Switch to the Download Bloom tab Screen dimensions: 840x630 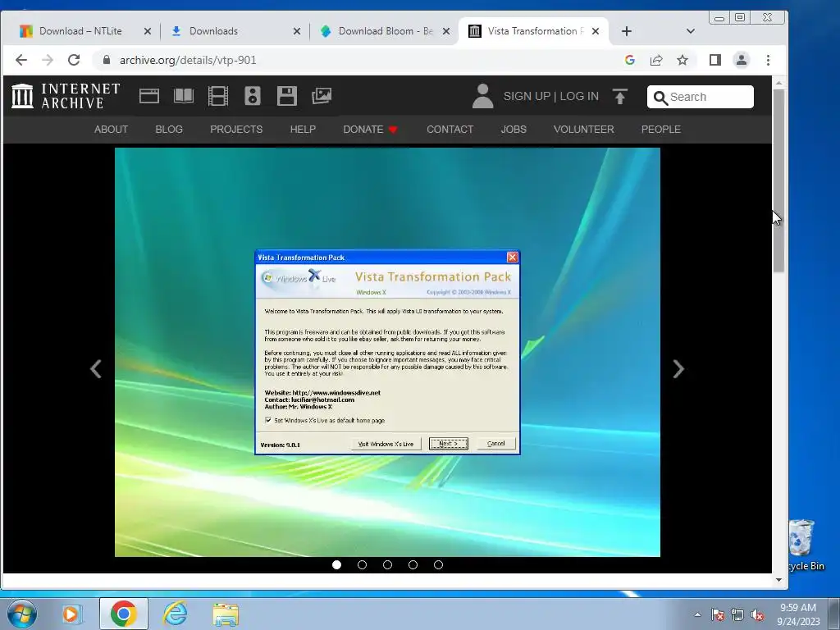(x=386, y=31)
